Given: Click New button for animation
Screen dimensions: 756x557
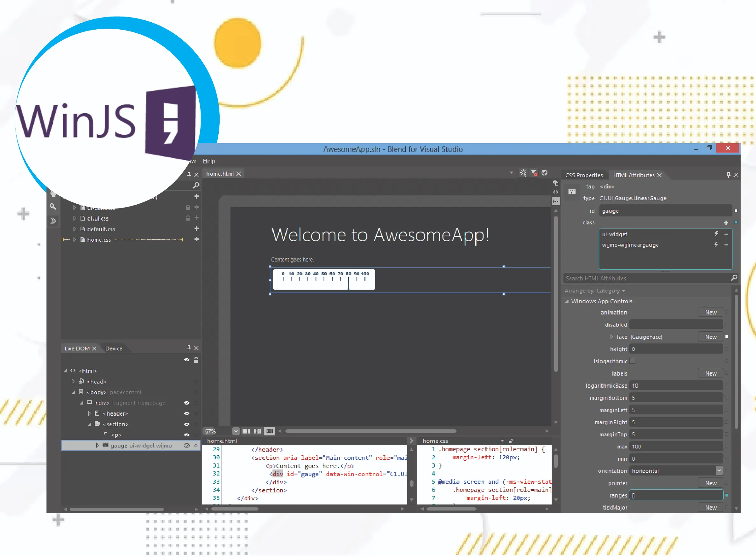Looking at the screenshot, I should click(710, 313).
